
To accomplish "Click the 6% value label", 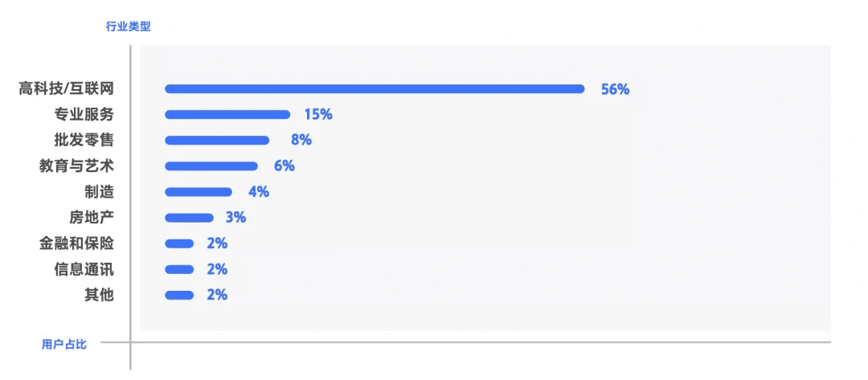I will coord(285,166).
